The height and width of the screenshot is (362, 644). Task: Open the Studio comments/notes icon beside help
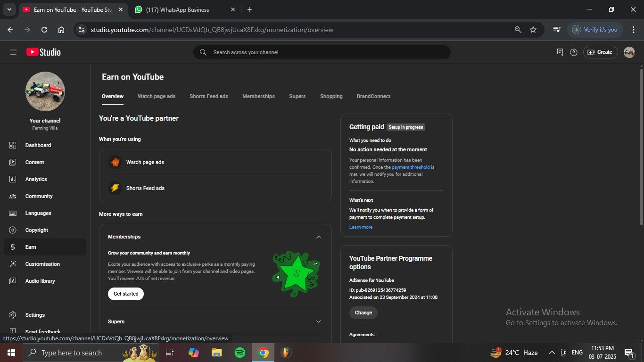coord(560,52)
